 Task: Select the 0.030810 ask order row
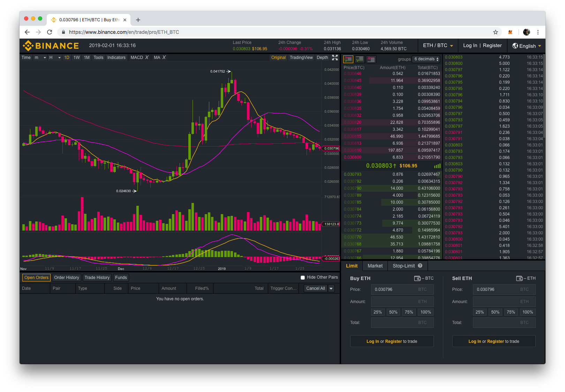point(392,150)
